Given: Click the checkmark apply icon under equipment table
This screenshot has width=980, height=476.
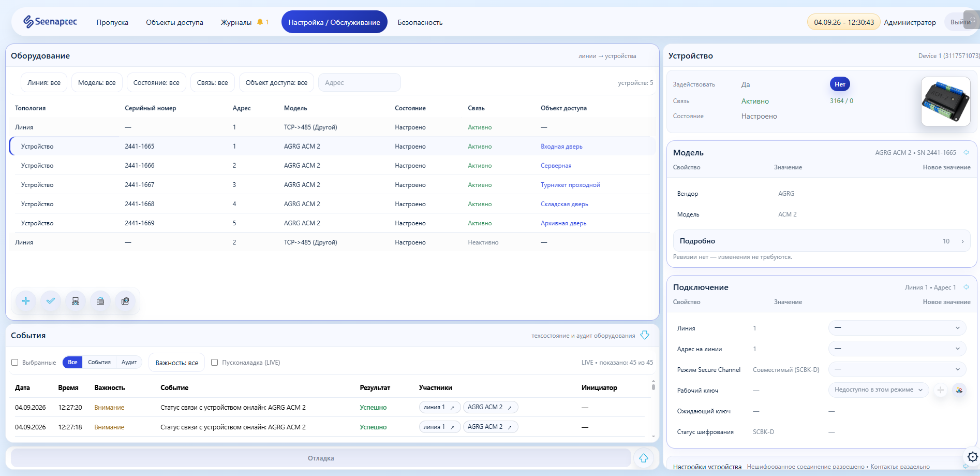Looking at the screenshot, I should tap(51, 301).
